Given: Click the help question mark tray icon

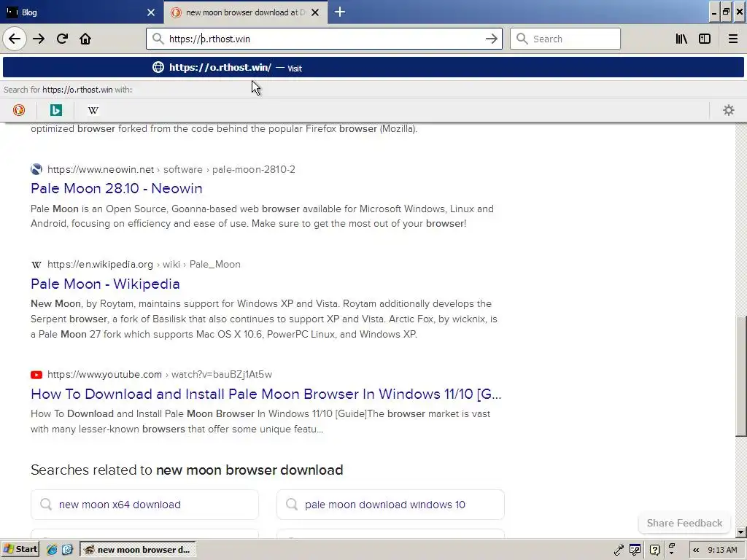Looking at the screenshot, I should 655,550.
